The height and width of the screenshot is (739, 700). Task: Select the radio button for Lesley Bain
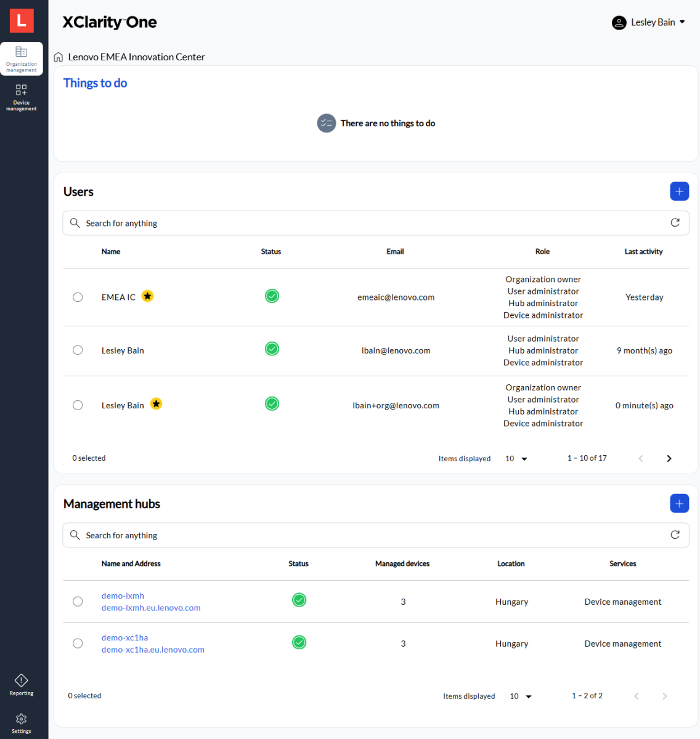pyautogui.click(x=78, y=349)
